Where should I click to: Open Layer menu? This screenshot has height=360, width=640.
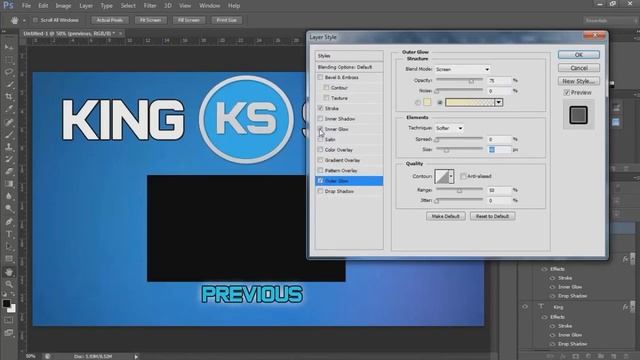click(x=86, y=6)
